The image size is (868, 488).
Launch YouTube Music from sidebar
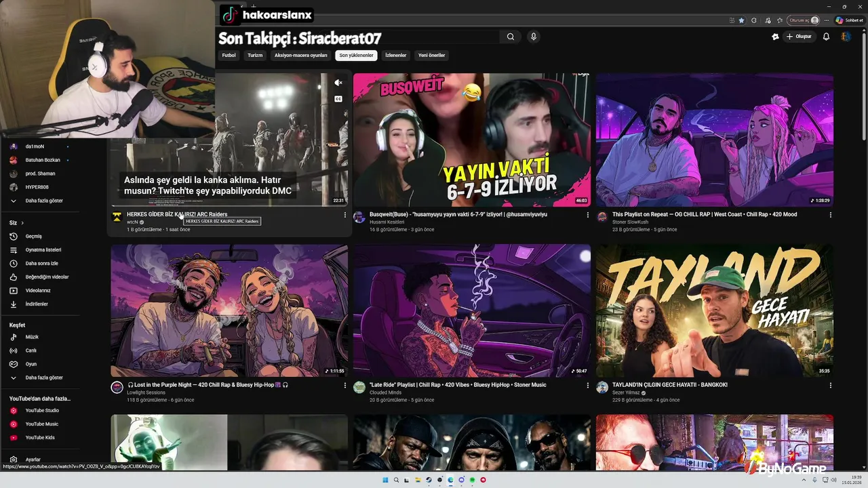[x=41, y=424]
